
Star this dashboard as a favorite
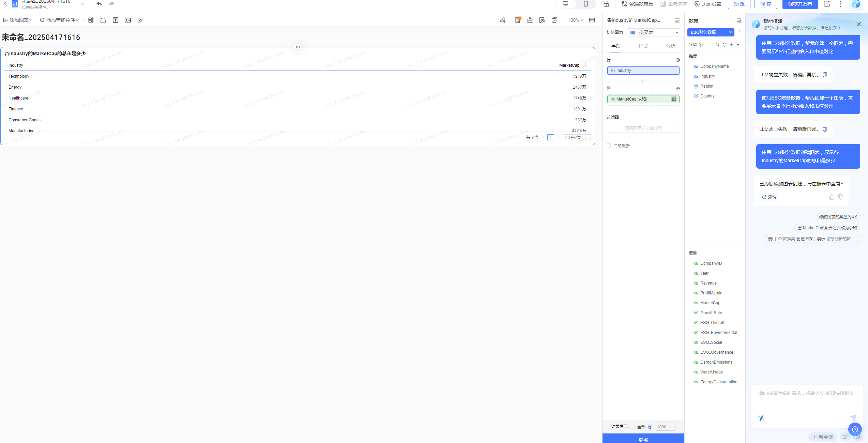pyautogui.click(x=82, y=4)
